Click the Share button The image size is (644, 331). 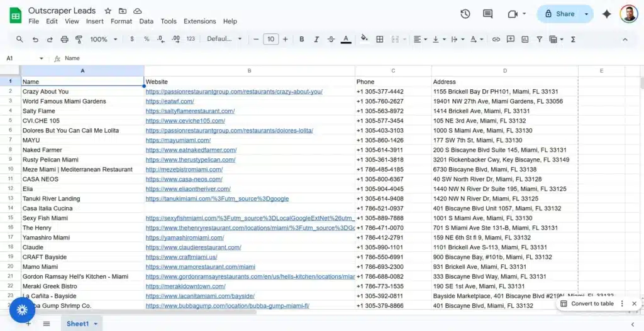(559, 14)
